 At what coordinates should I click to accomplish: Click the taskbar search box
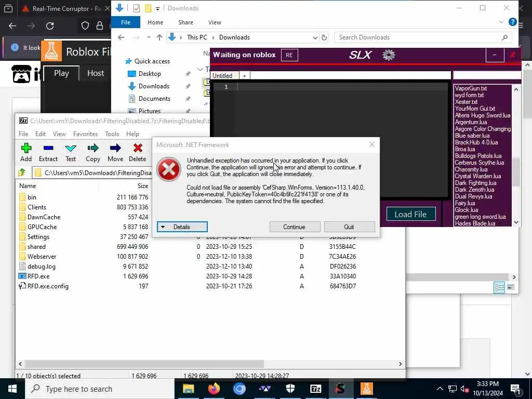pyautogui.click(x=100, y=389)
